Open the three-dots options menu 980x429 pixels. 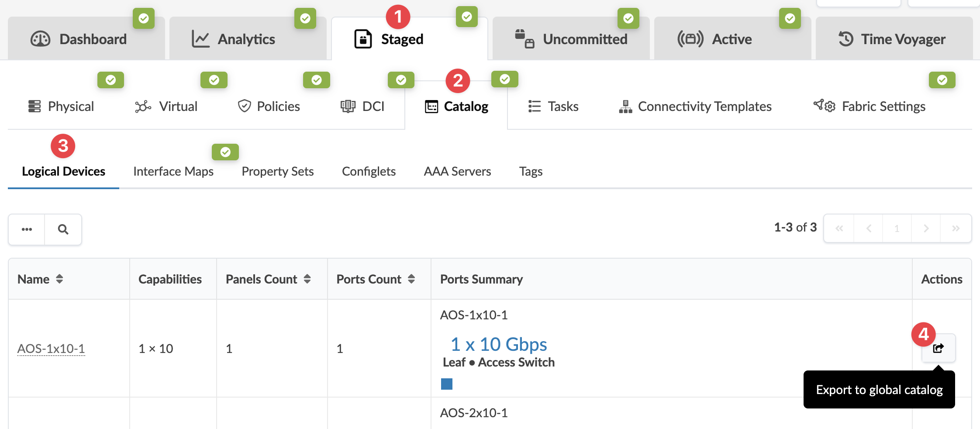click(x=27, y=229)
